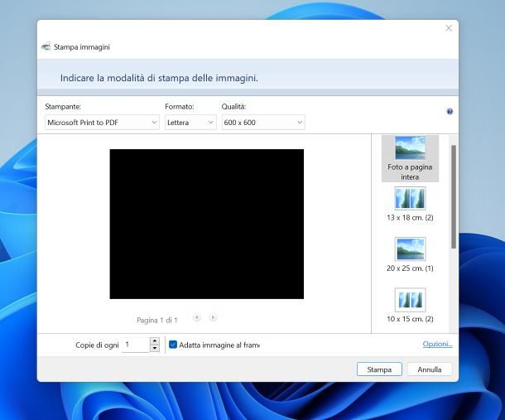This screenshot has width=505, height=420.
Task: Choose the 10 x 15 cm. (2) layout
Action: (x=410, y=306)
